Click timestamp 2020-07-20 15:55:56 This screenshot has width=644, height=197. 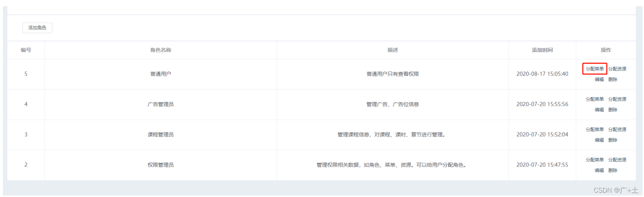click(542, 104)
